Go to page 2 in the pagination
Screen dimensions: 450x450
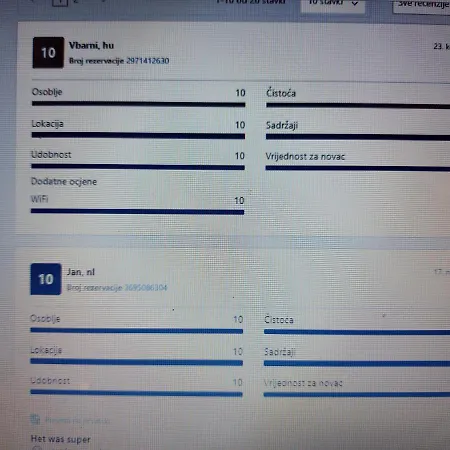pos(76,1)
